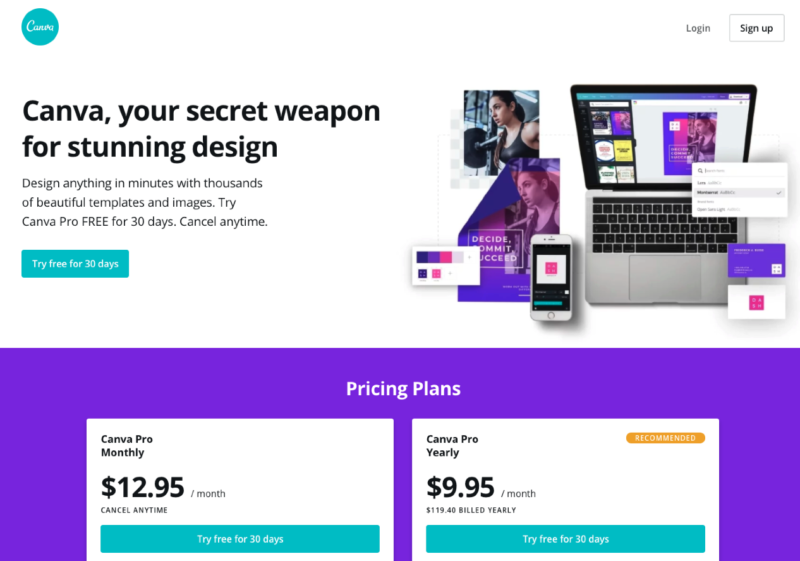Click the smartphone mockup image
Viewport: 800px width, 561px height.
point(551,278)
